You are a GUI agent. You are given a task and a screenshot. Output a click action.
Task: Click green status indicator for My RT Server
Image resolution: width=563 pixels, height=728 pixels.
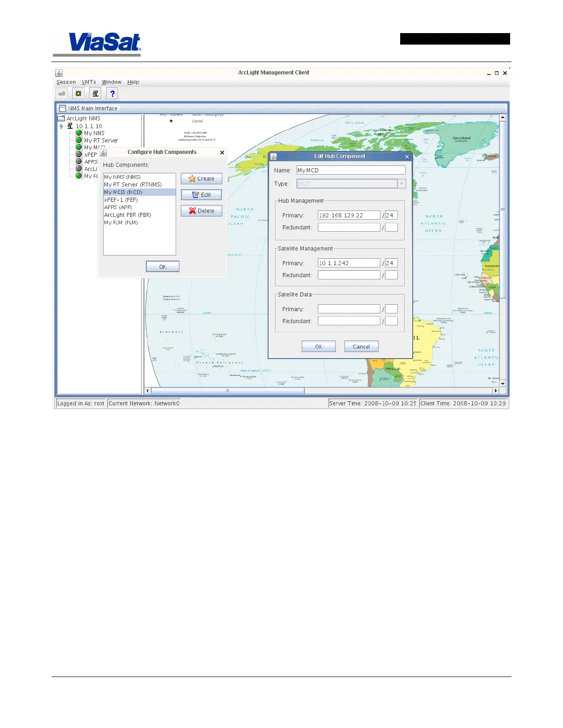pos(79,140)
